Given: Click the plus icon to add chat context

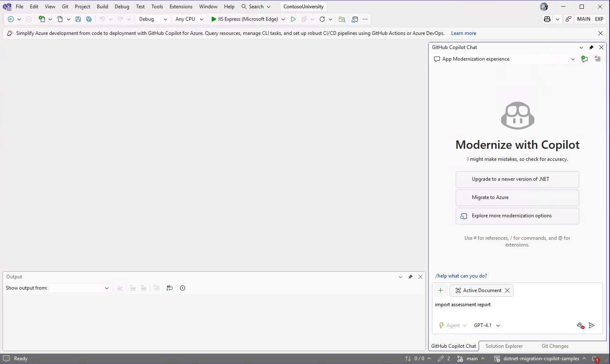Looking at the screenshot, I should (x=441, y=290).
